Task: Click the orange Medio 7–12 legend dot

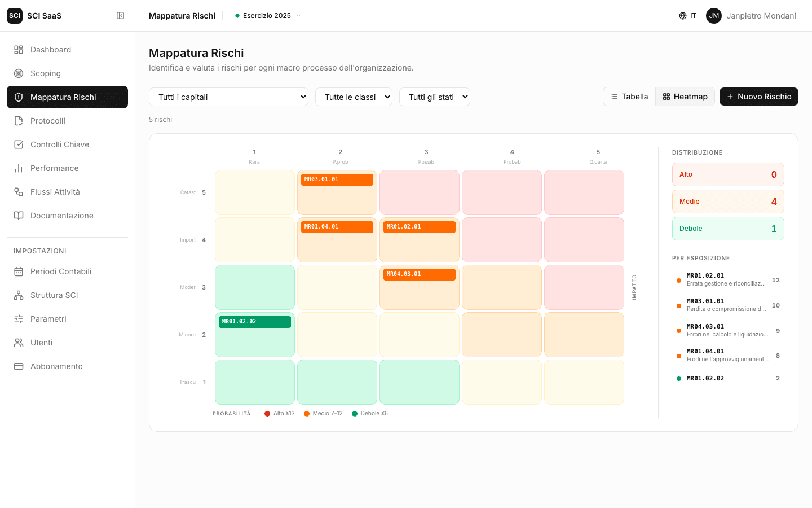Action: [307, 414]
